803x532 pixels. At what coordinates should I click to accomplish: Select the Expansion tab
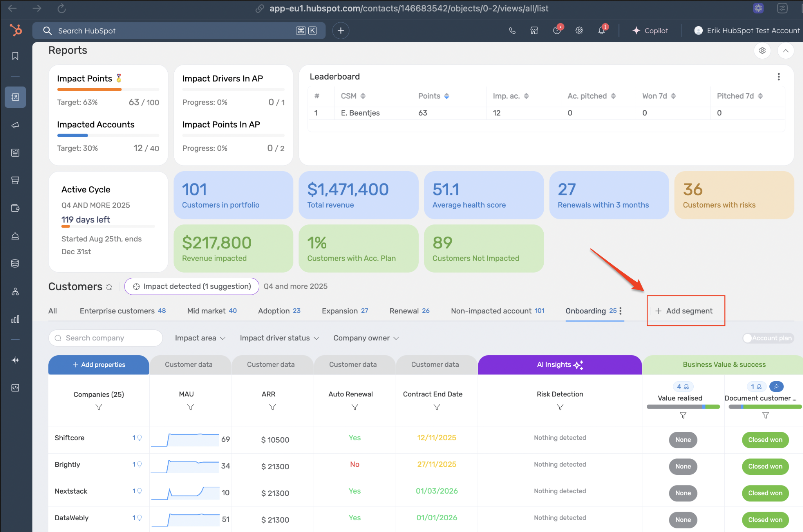pyautogui.click(x=345, y=311)
